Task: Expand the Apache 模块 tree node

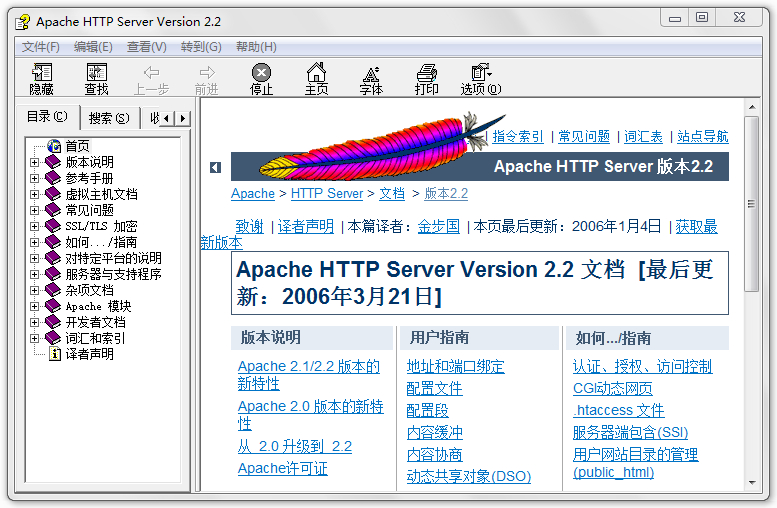Action: tap(34, 306)
